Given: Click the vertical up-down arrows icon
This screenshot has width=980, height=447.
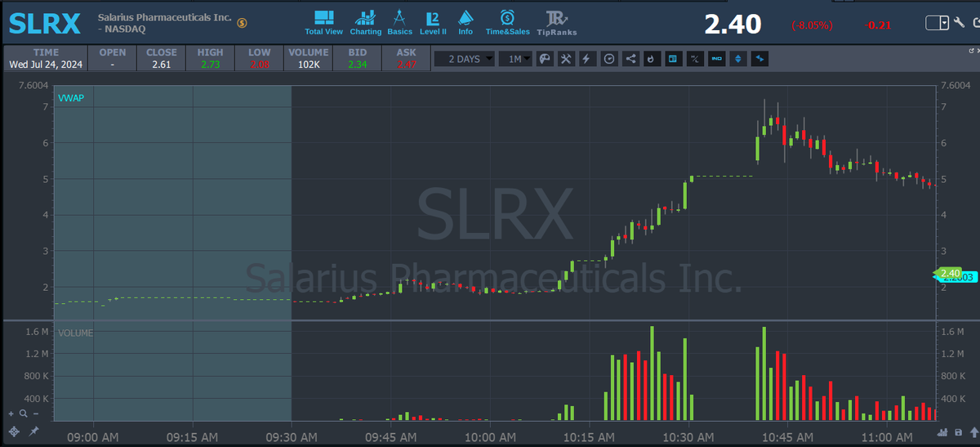Looking at the screenshot, I should pos(738,59).
